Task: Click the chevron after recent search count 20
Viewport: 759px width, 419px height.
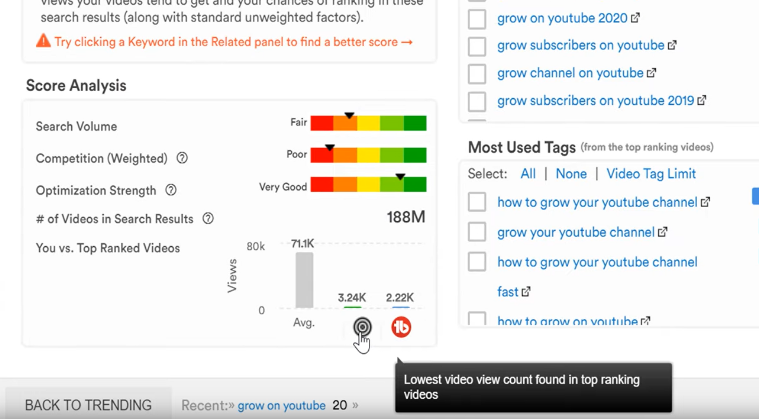Action: click(355, 406)
